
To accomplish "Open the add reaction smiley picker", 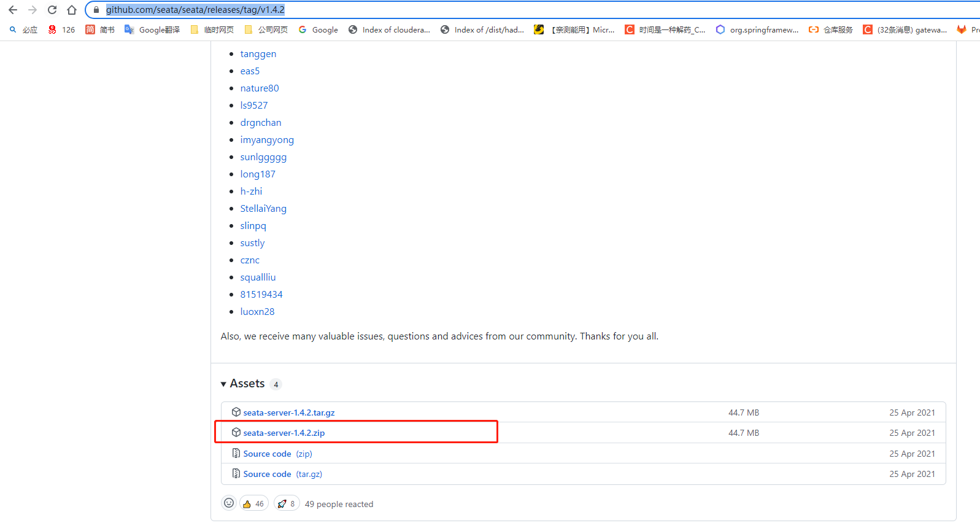I will tap(229, 503).
